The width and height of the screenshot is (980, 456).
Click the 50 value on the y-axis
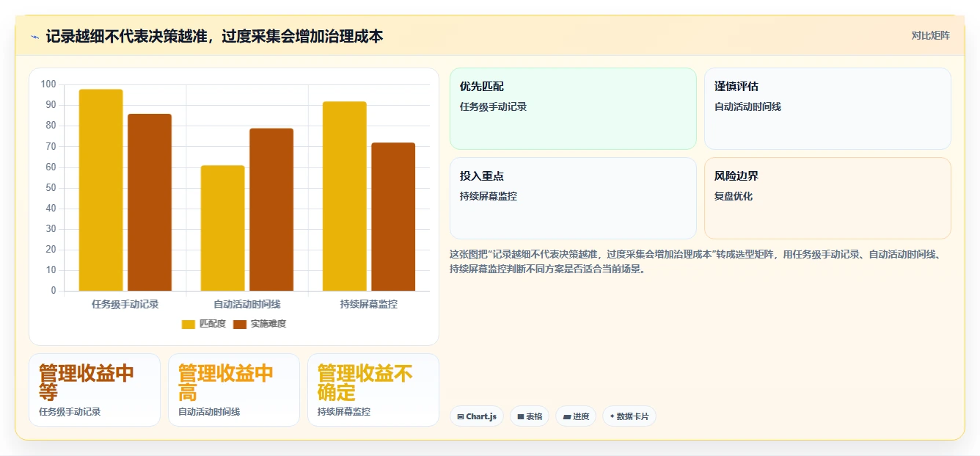point(51,188)
